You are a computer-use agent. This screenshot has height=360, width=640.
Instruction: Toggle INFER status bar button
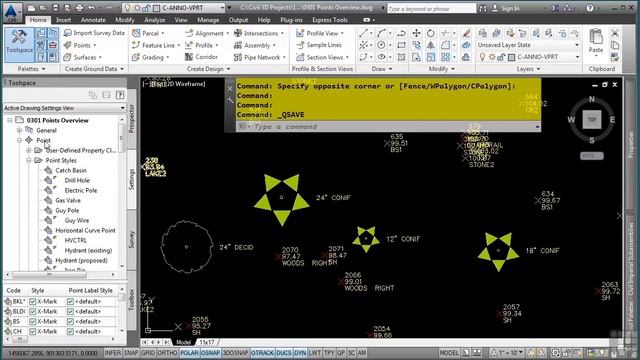tap(113, 353)
